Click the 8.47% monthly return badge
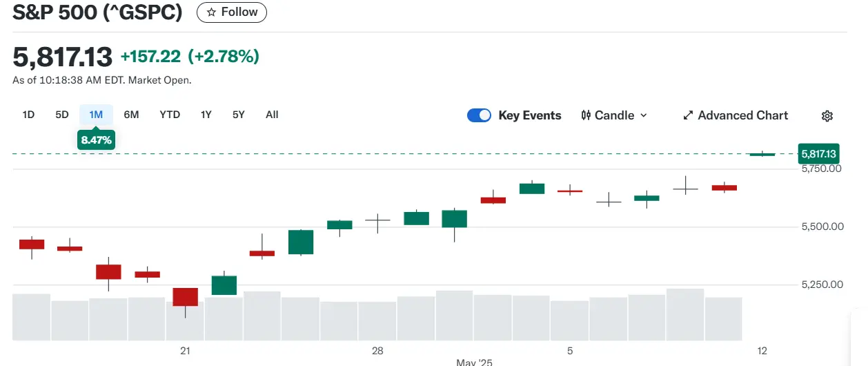This screenshot has height=366, width=868. pyautogui.click(x=97, y=140)
